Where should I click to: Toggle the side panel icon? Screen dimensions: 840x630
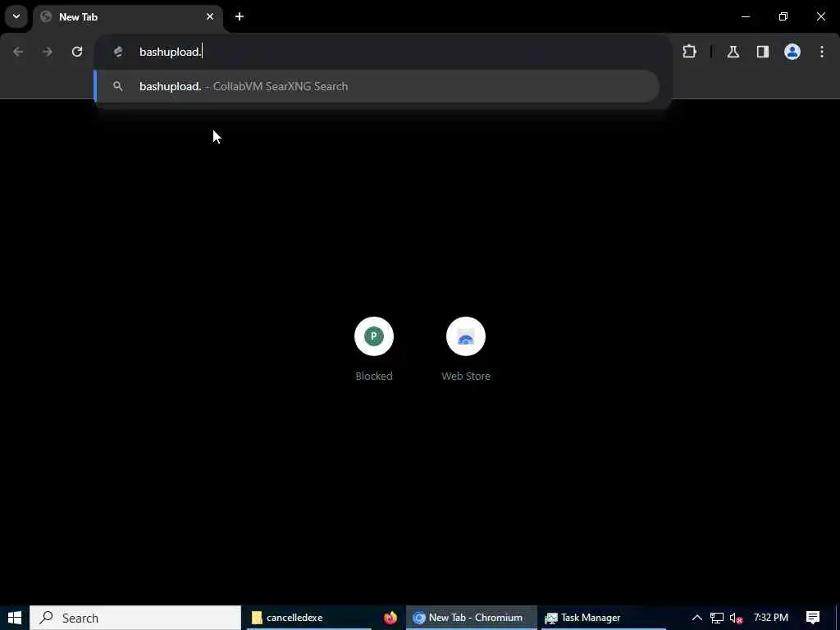(x=763, y=52)
